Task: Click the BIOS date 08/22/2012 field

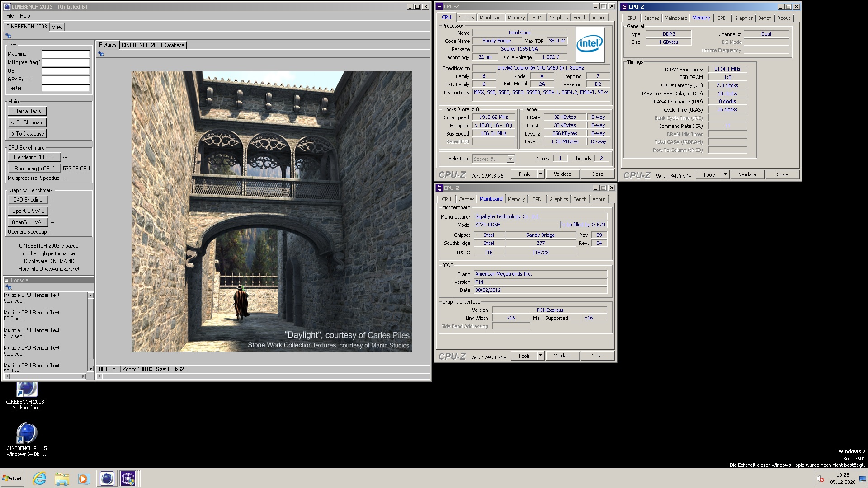Action: pos(540,290)
